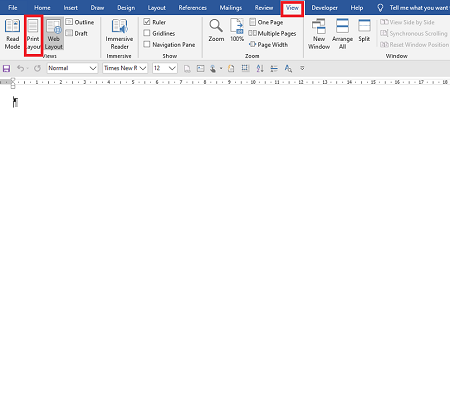Open the Mailings tab

pos(231,8)
